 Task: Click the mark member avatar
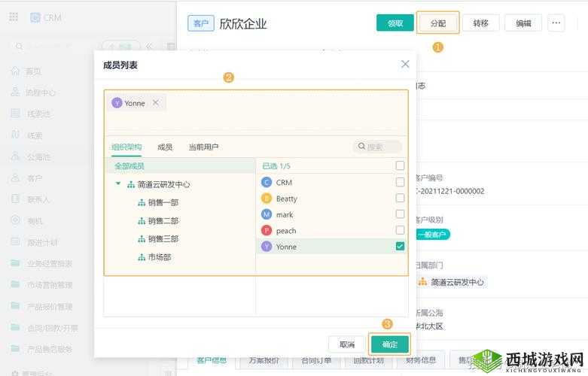tap(267, 214)
